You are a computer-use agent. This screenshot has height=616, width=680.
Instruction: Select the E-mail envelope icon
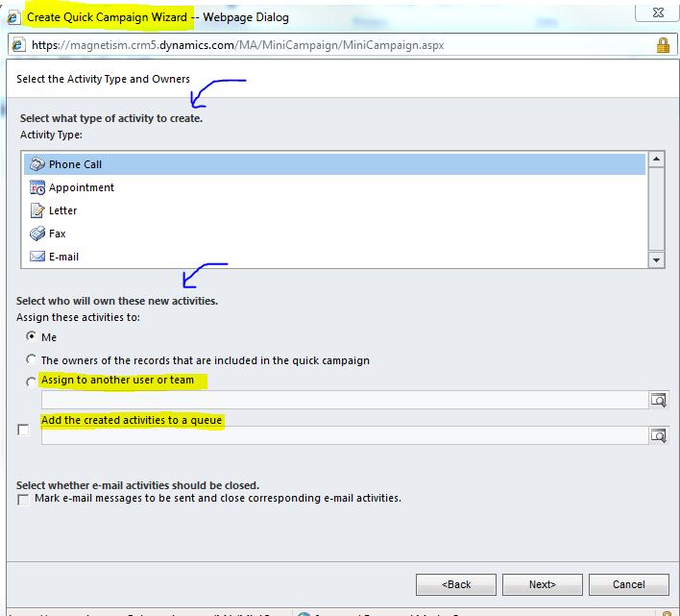(x=37, y=257)
